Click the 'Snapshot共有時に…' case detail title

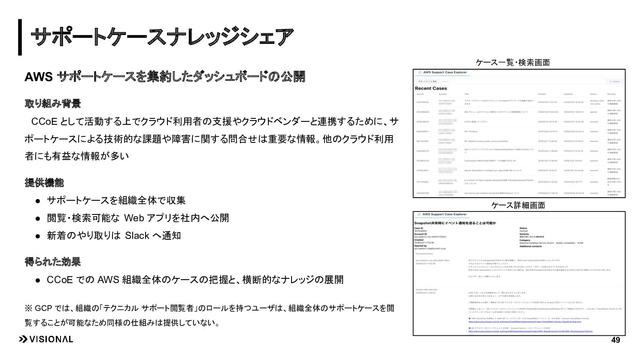click(x=455, y=223)
